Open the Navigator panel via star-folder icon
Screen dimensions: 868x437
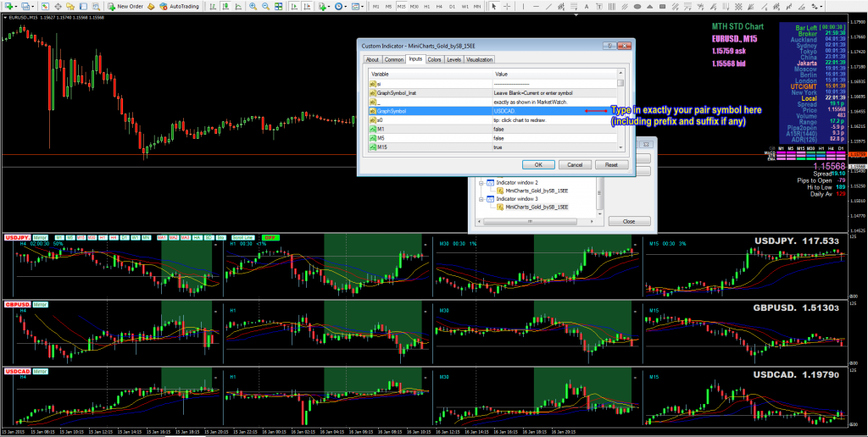[70, 7]
